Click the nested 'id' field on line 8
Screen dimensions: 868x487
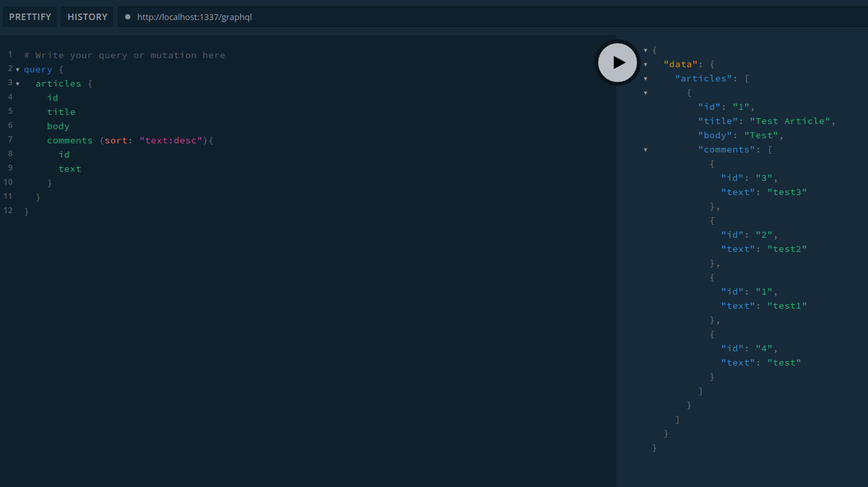click(65, 154)
